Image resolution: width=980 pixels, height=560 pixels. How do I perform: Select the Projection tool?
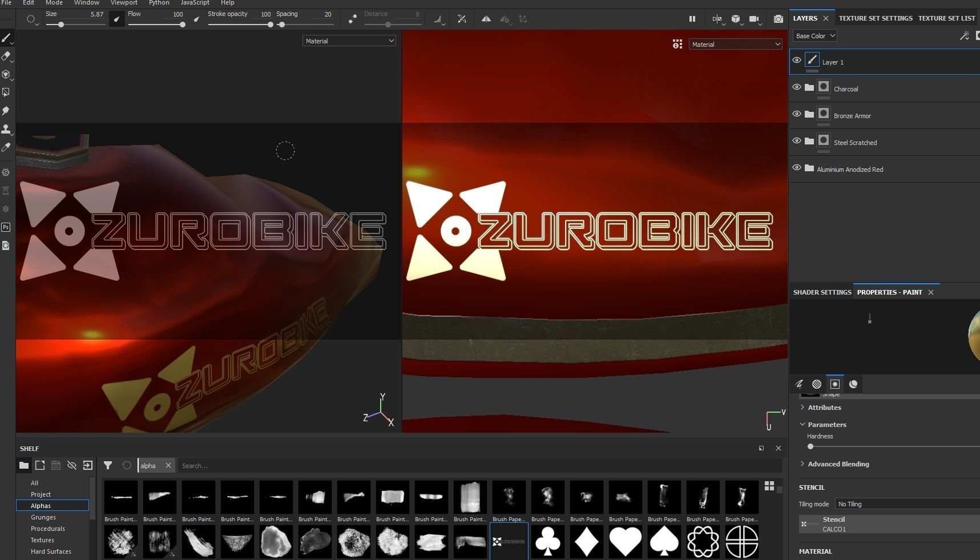point(6,74)
